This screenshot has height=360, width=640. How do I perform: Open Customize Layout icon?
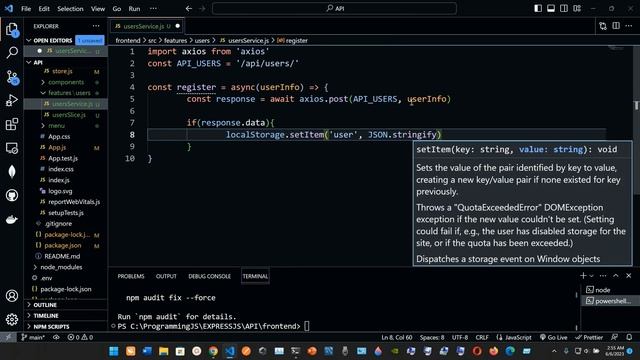[x=577, y=9]
